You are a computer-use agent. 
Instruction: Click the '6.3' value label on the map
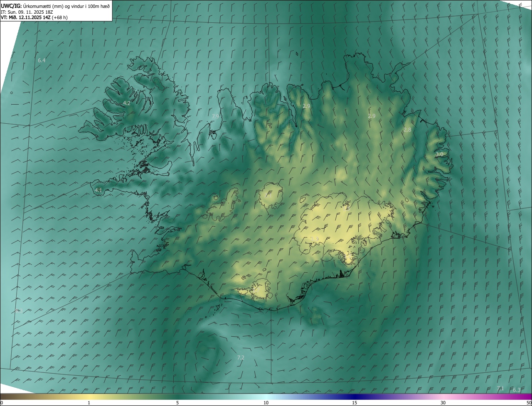tap(517, 390)
